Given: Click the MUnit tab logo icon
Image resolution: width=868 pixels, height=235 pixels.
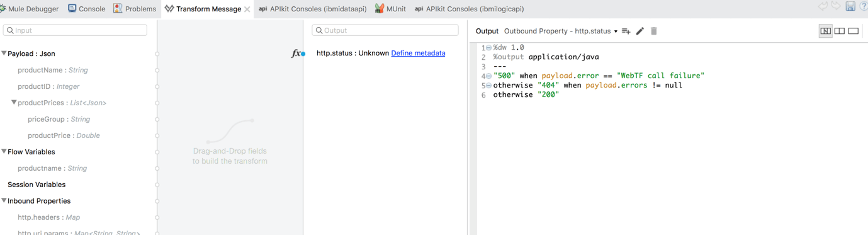Looking at the screenshot, I should pyautogui.click(x=379, y=8).
